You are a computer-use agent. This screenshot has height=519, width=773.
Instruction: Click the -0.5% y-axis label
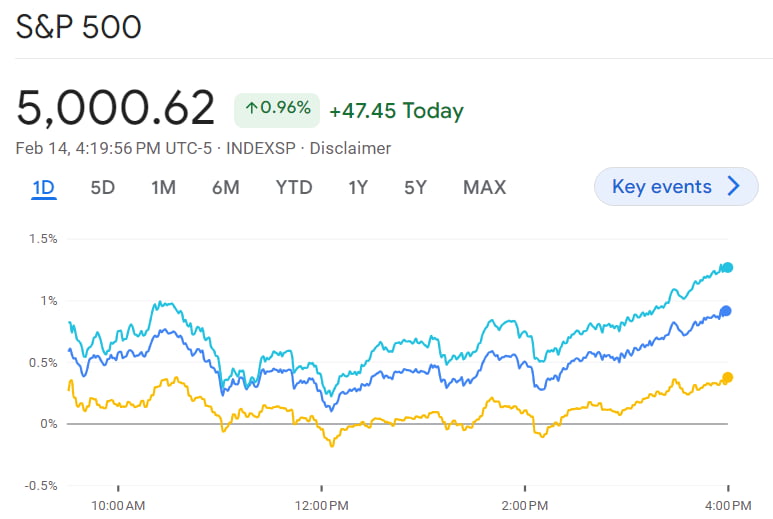tap(41, 486)
